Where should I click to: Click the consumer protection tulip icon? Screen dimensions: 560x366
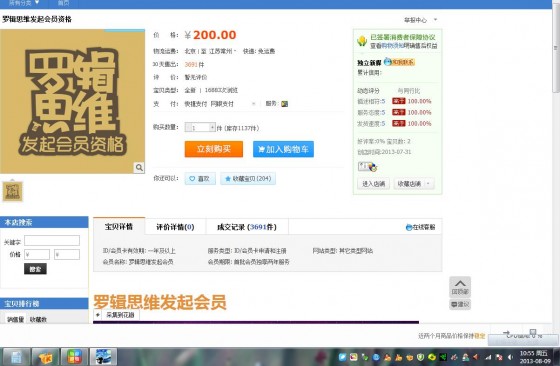(362, 41)
